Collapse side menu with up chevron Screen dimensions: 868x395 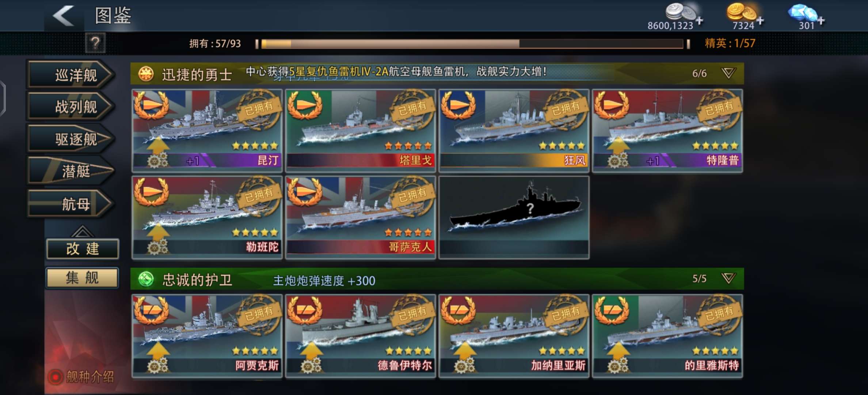click(x=82, y=231)
